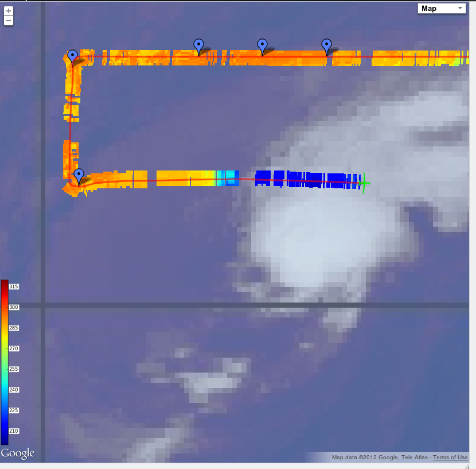Screen dimensions: 476x469
Task: Click the dark blue bottom of the color legend
Action: pos(5,439)
